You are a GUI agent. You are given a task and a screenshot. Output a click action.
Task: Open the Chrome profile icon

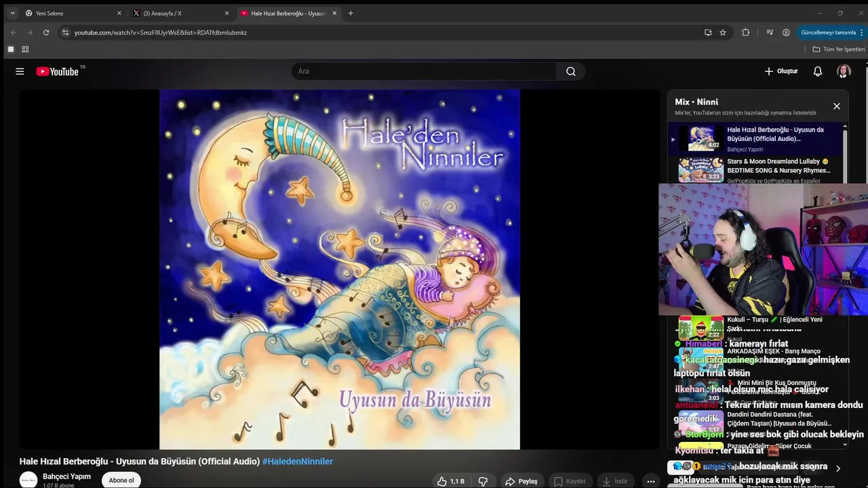pos(786,33)
